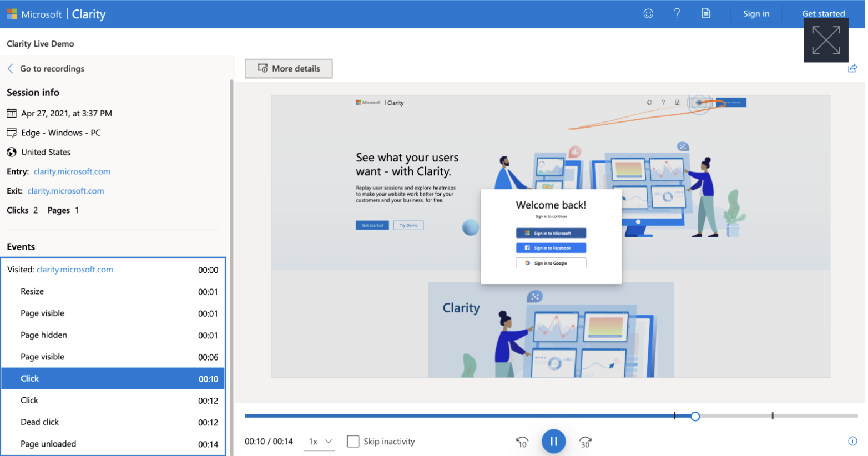868x456 pixels.
Task: Open the documentation icon in the top bar
Action: click(x=706, y=13)
